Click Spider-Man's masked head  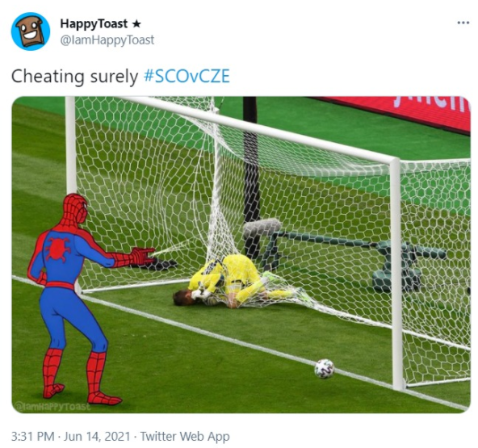click(76, 211)
